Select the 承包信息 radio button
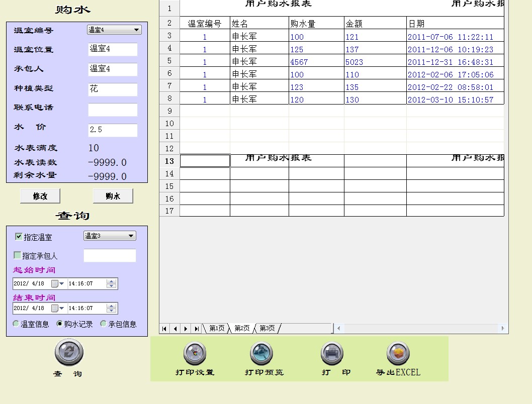532x404 pixels. coord(104,324)
